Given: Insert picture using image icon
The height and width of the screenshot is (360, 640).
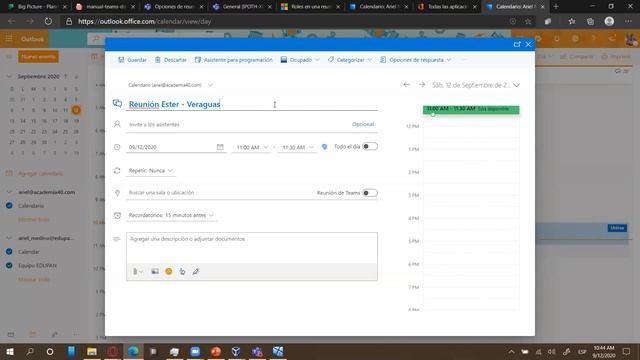Looking at the screenshot, I should [x=155, y=271].
